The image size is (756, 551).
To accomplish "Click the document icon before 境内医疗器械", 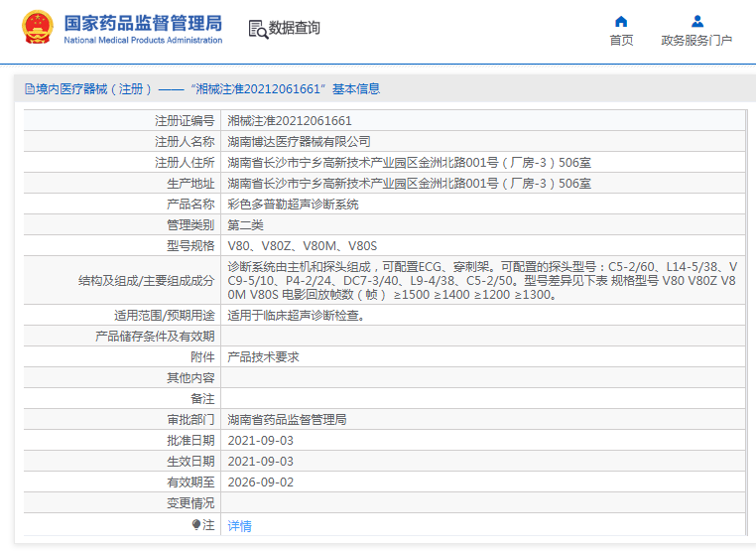I will point(30,89).
